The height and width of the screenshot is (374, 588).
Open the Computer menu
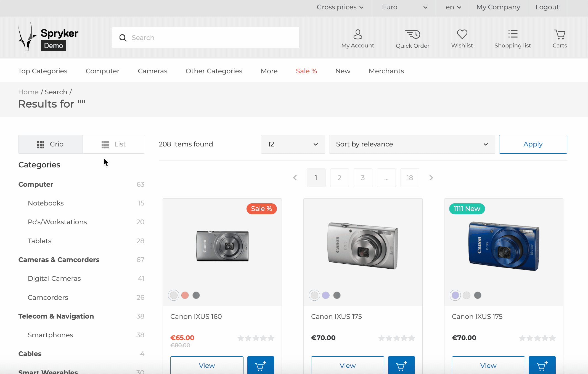(x=102, y=71)
